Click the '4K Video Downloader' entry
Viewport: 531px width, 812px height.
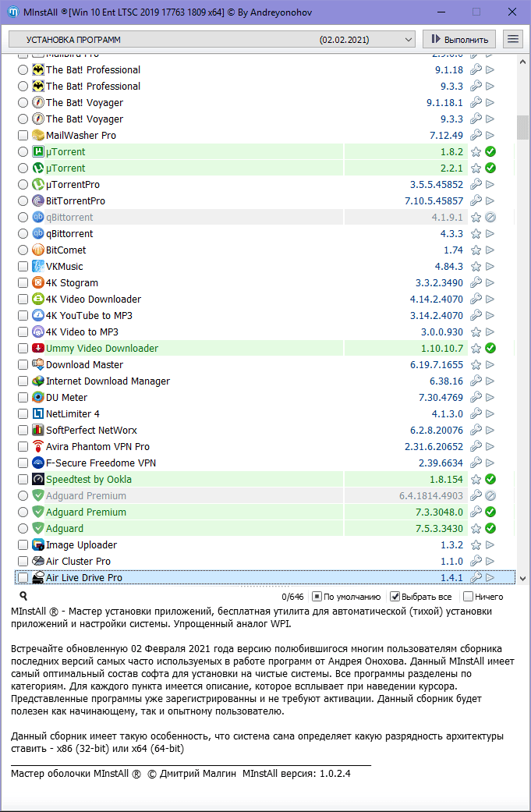93,300
